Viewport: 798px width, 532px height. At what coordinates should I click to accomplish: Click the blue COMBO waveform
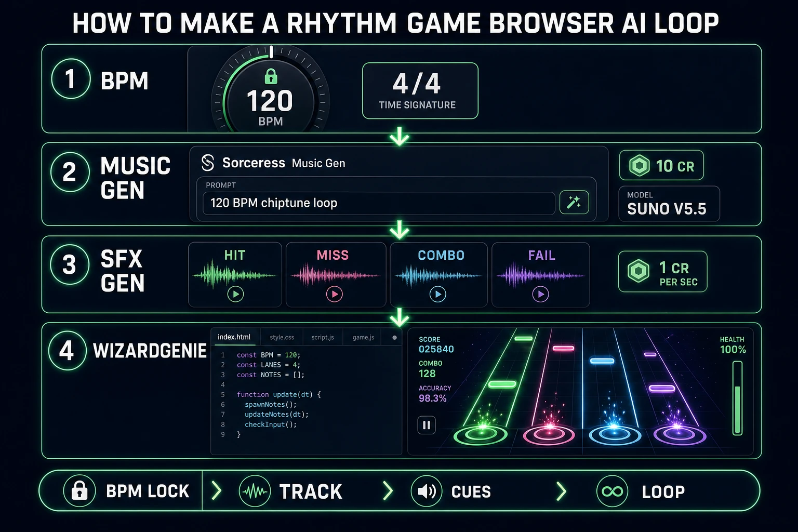tap(438, 275)
